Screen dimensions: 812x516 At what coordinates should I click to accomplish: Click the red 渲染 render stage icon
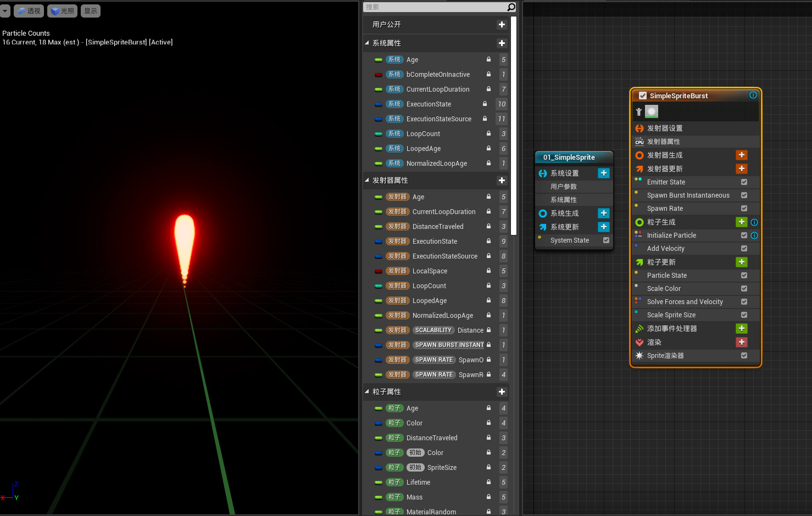pyautogui.click(x=639, y=342)
